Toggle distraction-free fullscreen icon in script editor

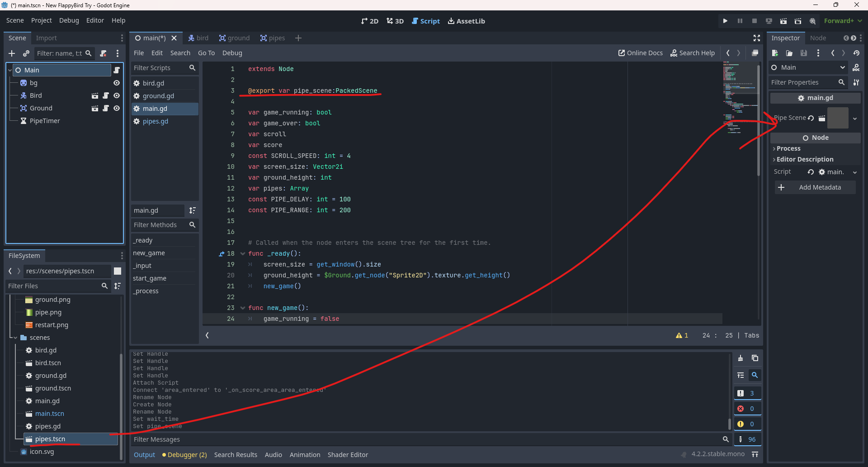[x=756, y=38]
